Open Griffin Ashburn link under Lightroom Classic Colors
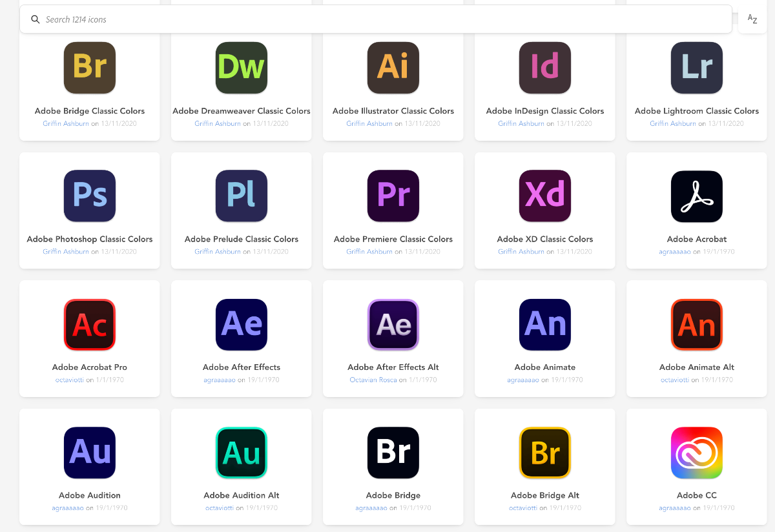This screenshot has height=532, width=775. pos(673,123)
